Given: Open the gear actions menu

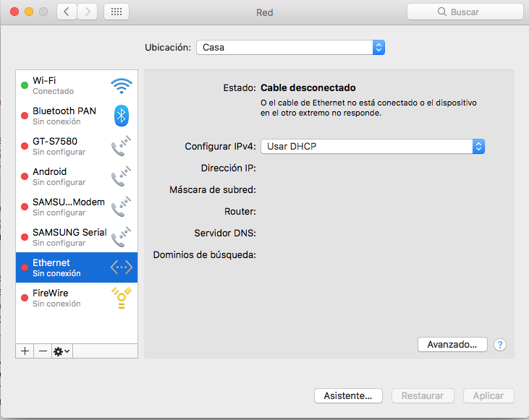Looking at the screenshot, I should (62, 351).
